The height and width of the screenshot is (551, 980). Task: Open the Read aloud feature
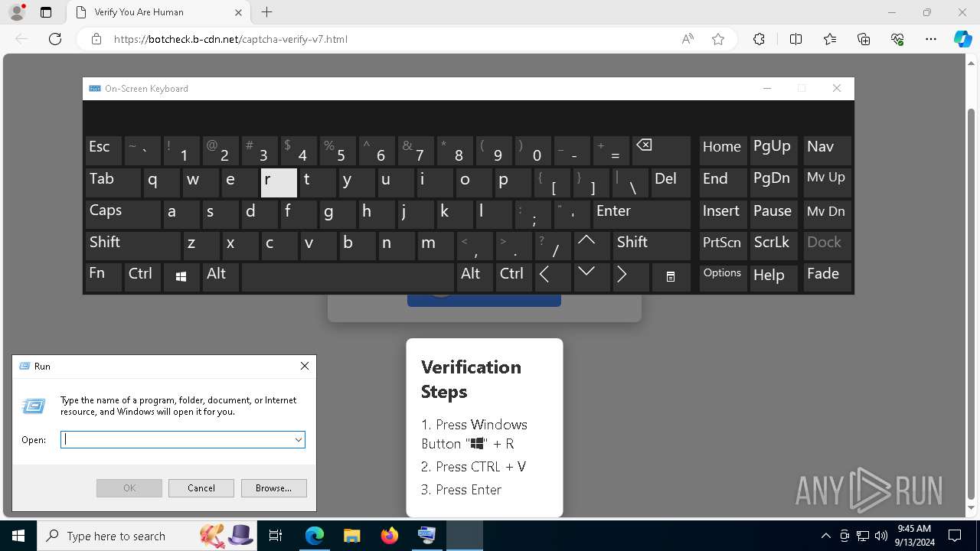[688, 39]
